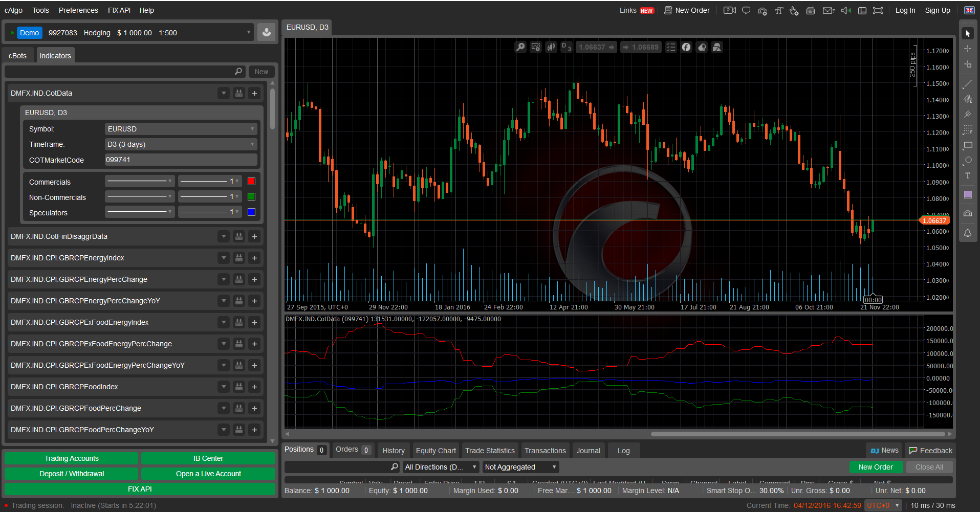
Task: Select the text annotation tool
Action: click(967, 175)
